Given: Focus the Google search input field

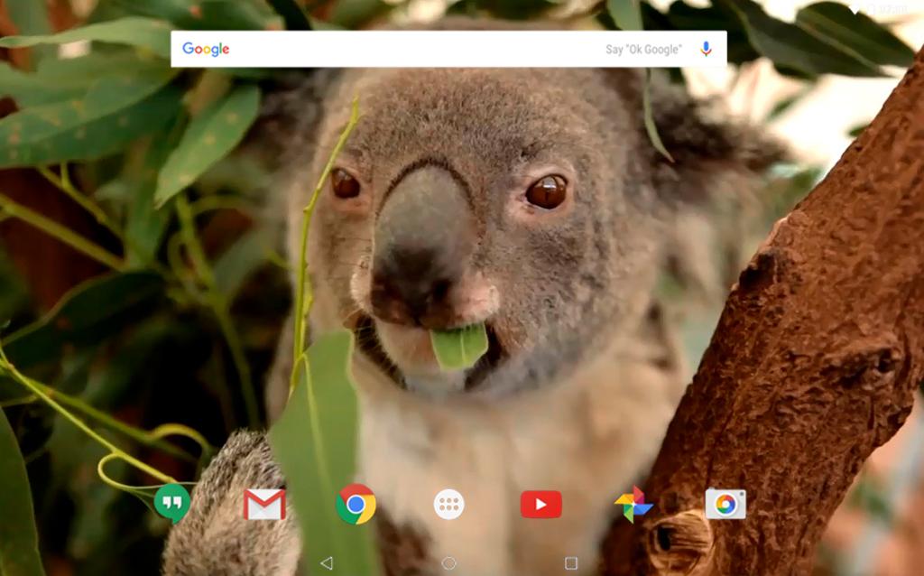Looking at the screenshot, I should (448, 49).
